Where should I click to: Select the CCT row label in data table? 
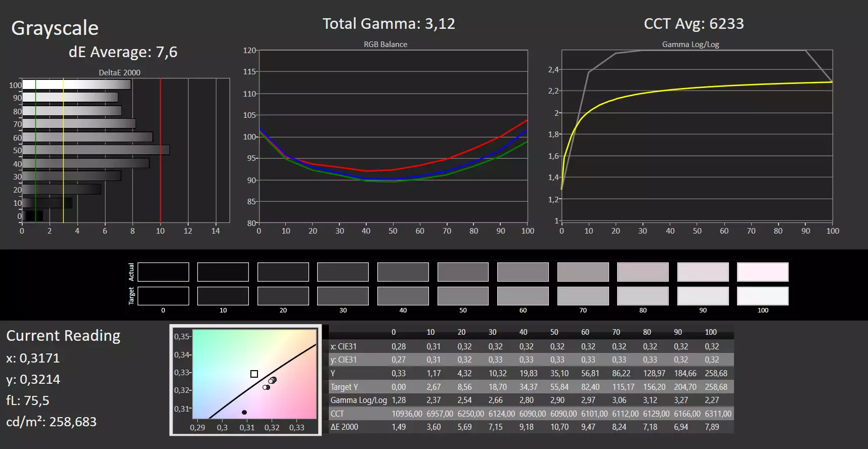click(x=337, y=414)
